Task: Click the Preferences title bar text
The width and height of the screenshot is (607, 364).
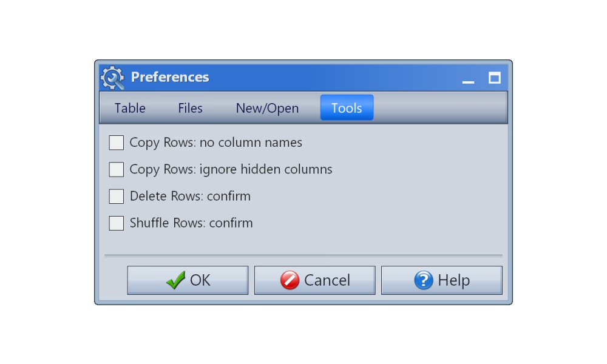Action: click(169, 77)
